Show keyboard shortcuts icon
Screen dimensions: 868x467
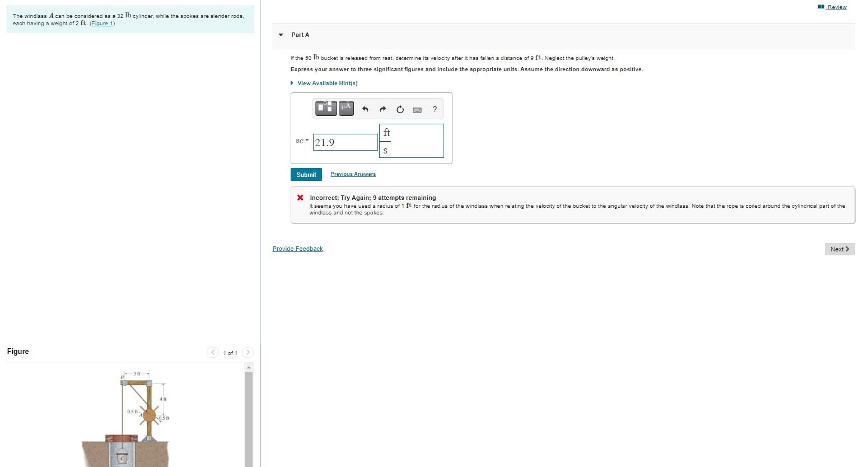coord(417,110)
